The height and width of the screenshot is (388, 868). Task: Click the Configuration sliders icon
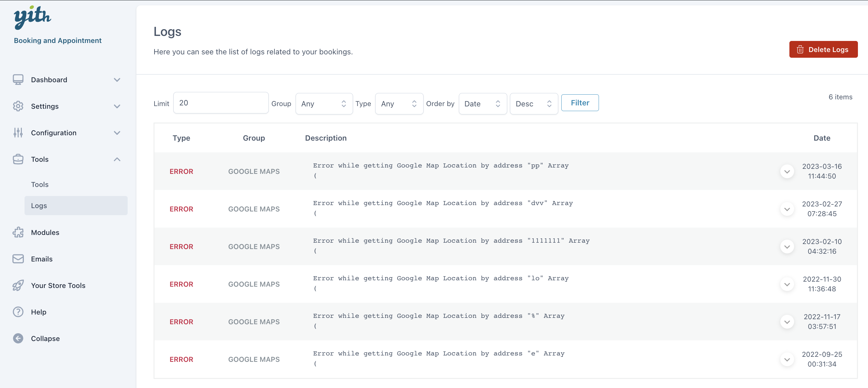tap(18, 133)
